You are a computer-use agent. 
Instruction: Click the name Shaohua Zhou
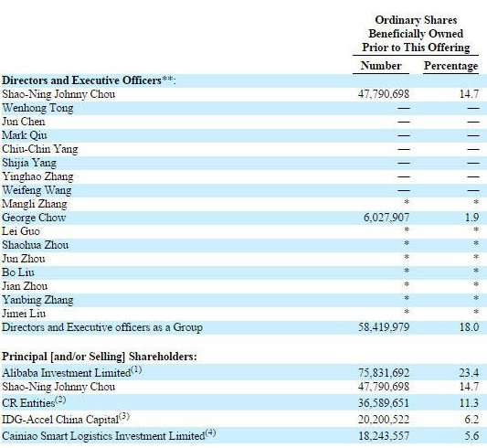(x=35, y=245)
